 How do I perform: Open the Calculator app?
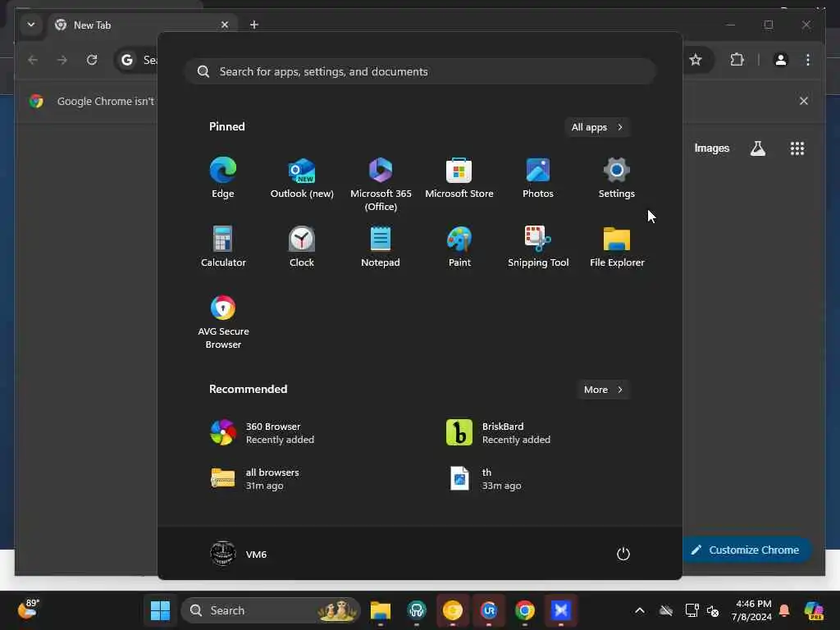click(223, 247)
